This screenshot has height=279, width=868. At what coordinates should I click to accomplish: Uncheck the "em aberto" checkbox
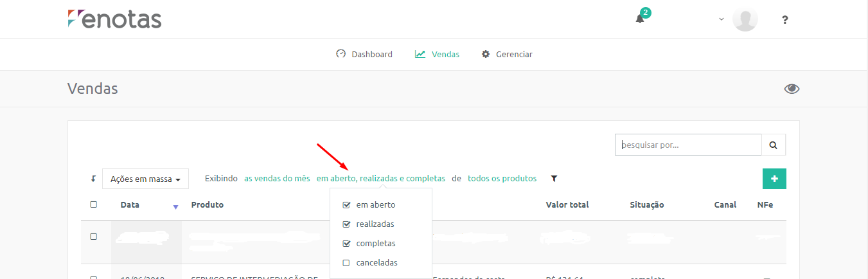coord(346,205)
